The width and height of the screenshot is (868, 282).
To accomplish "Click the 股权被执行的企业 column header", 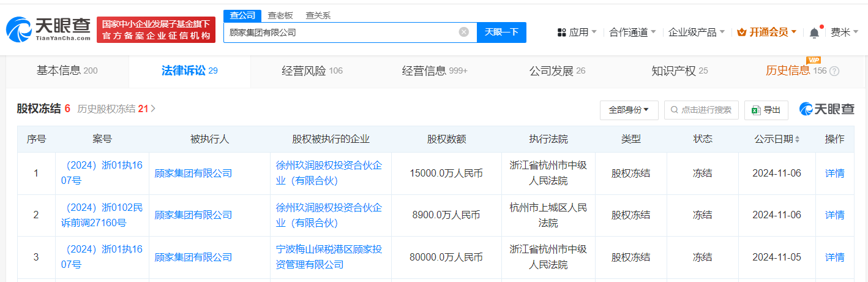I will 331,139.
